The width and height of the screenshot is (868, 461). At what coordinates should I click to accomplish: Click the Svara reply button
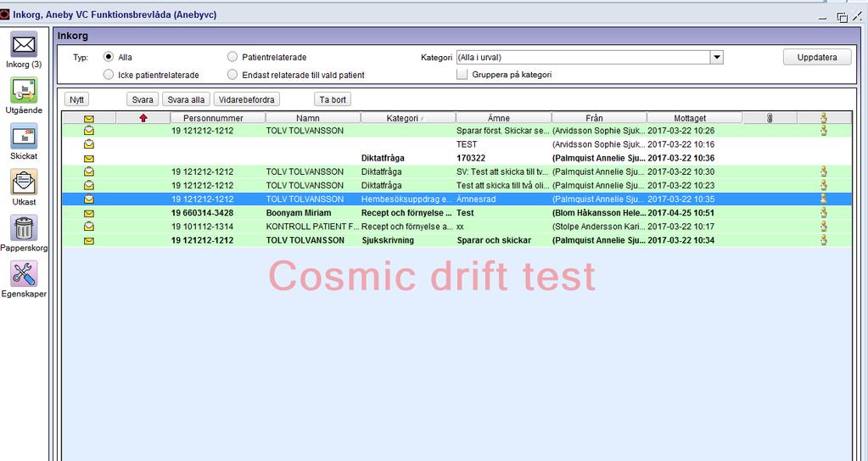[143, 99]
